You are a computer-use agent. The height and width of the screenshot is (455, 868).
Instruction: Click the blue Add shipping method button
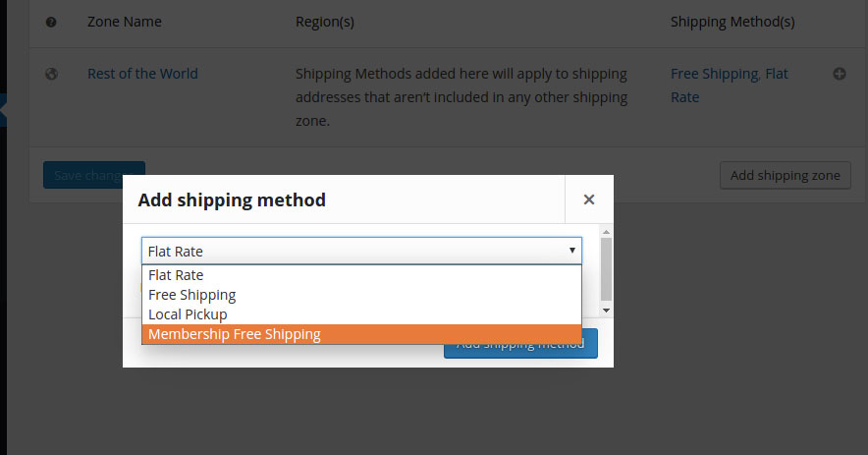(x=520, y=344)
